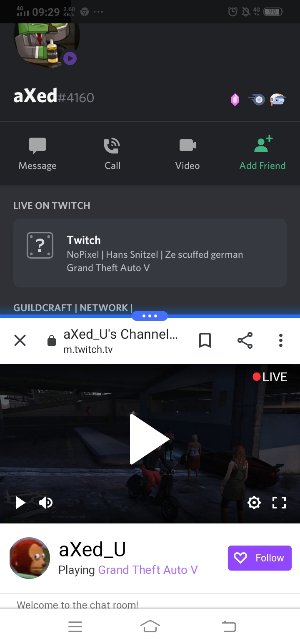
Task: Open Message chat with aXed
Action: (x=37, y=154)
